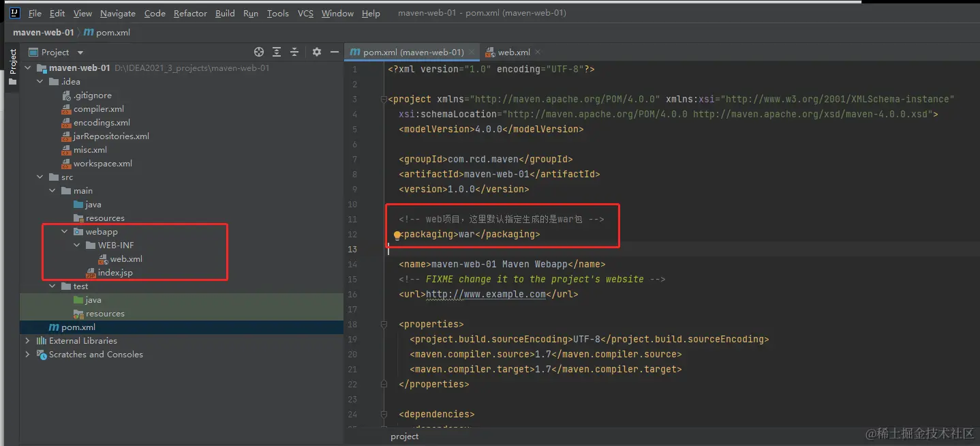Close the web.xml editor tab
Image resolution: width=980 pixels, height=446 pixels.
(538, 52)
